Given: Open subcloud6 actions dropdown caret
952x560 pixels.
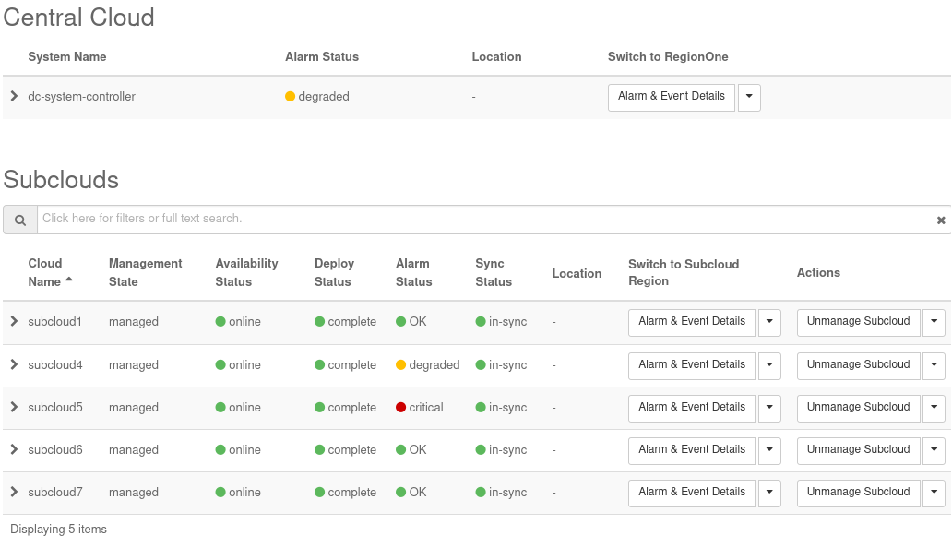Looking at the screenshot, I should click(934, 450).
